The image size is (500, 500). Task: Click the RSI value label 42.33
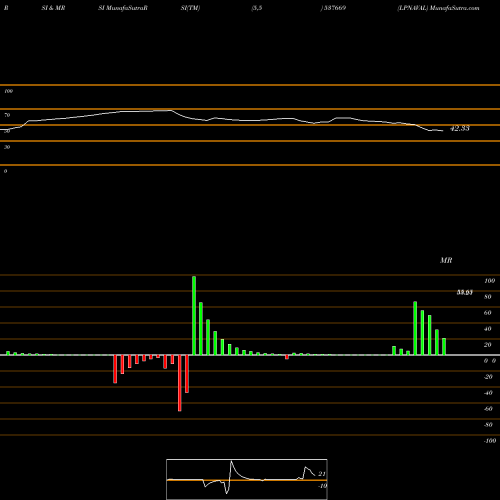click(460, 128)
